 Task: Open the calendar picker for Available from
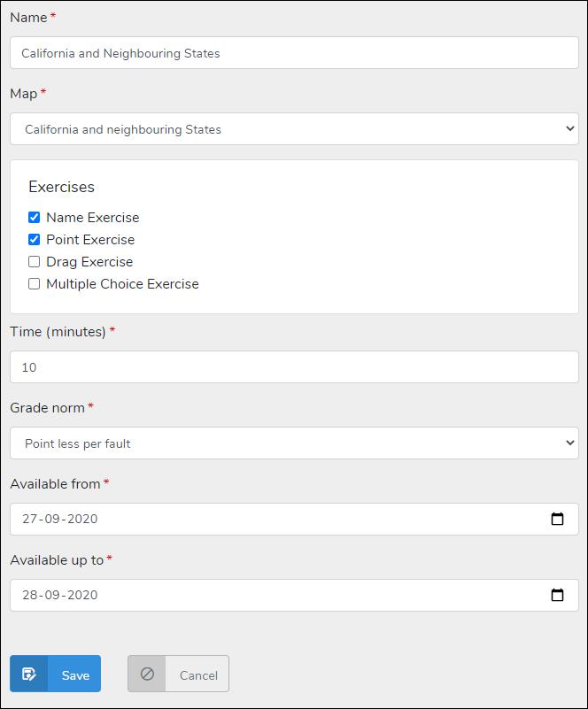pyautogui.click(x=557, y=520)
